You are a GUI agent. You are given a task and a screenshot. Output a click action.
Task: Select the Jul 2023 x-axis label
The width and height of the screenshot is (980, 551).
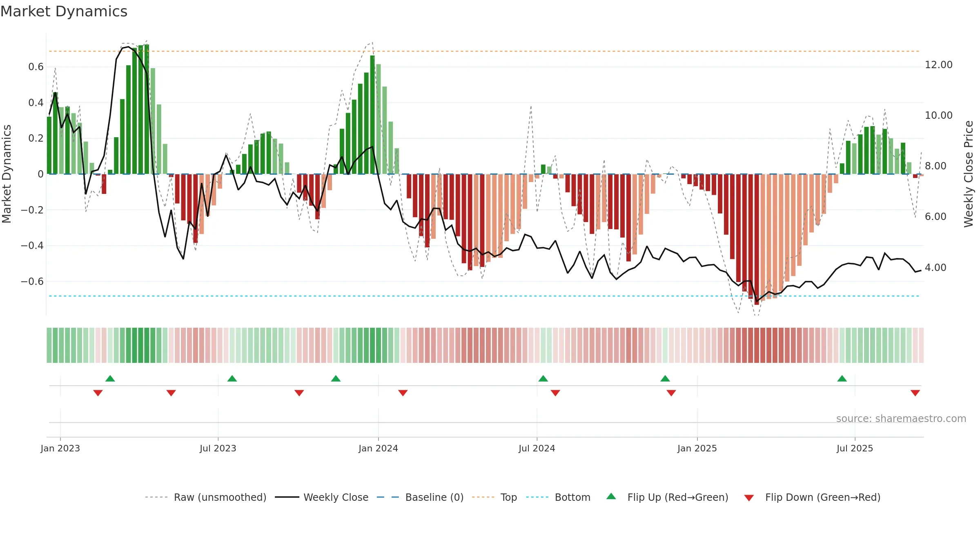point(218,448)
